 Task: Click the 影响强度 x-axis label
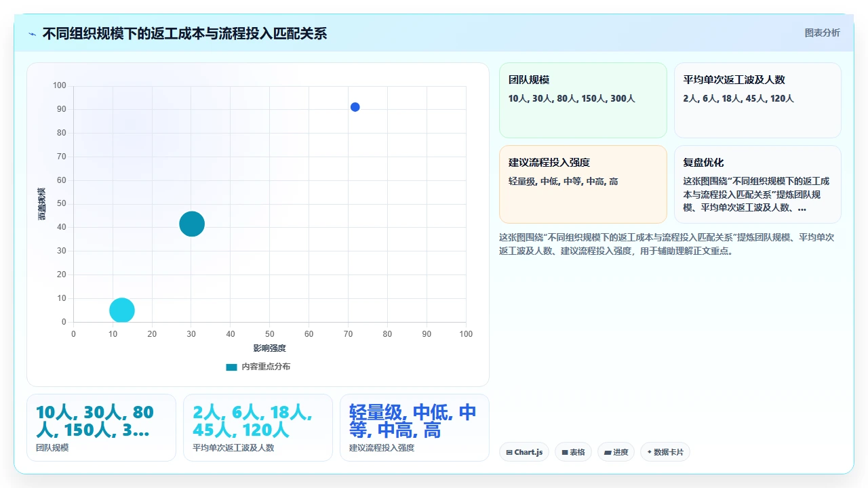pos(270,348)
